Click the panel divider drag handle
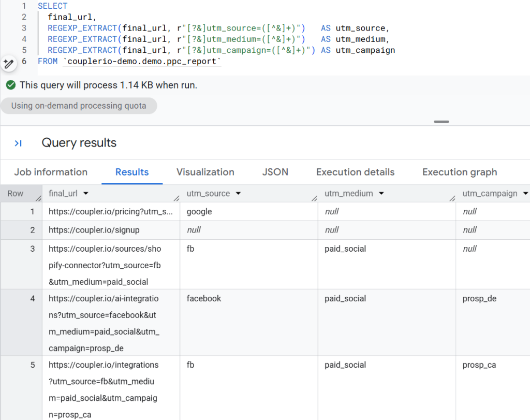Viewport: 530px width, 420px height. (x=441, y=121)
